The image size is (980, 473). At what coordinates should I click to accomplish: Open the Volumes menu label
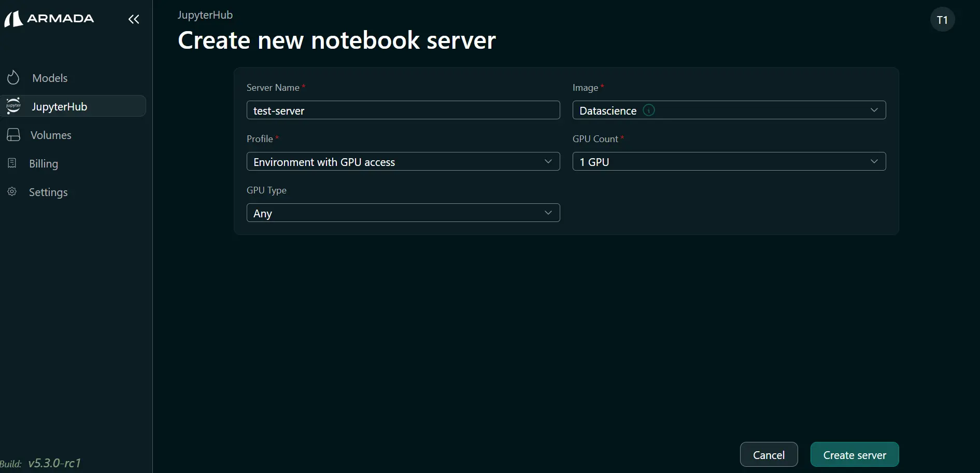[x=51, y=135]
